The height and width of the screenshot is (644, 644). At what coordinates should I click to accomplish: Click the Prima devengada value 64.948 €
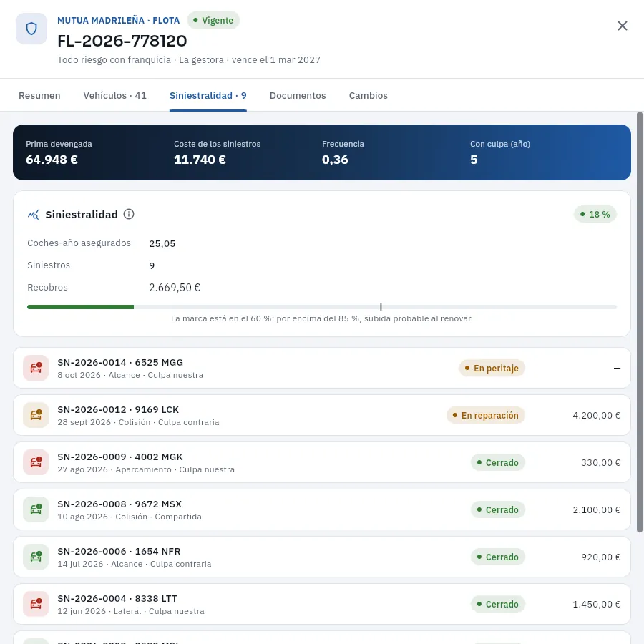(x=52, y=160)
